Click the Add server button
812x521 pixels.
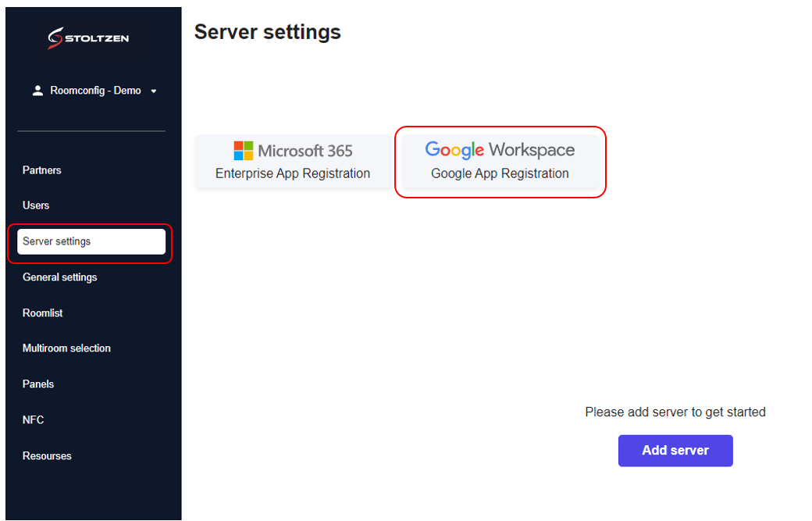675,451
